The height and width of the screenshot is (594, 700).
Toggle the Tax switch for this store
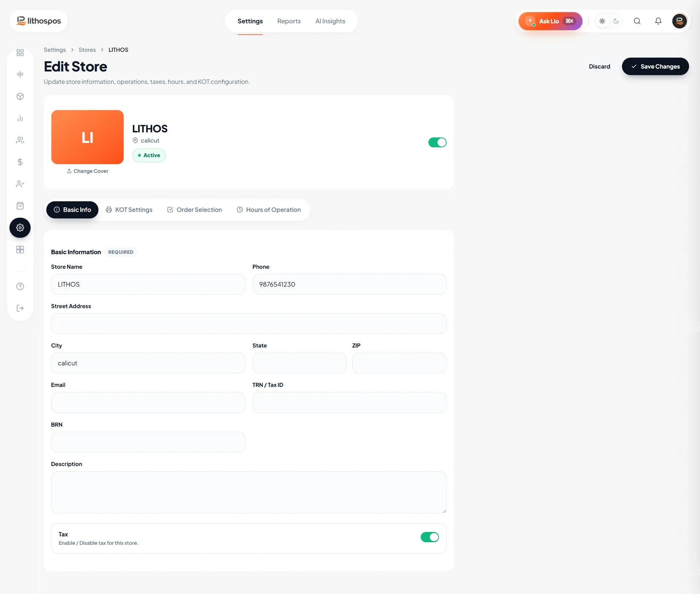pyautogui.click(x=429, y=537)
